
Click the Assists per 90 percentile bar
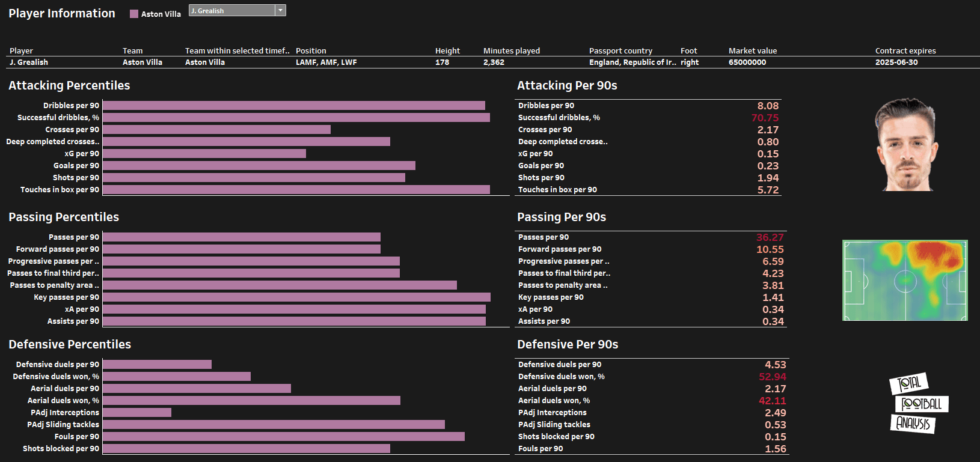[294, 321]
